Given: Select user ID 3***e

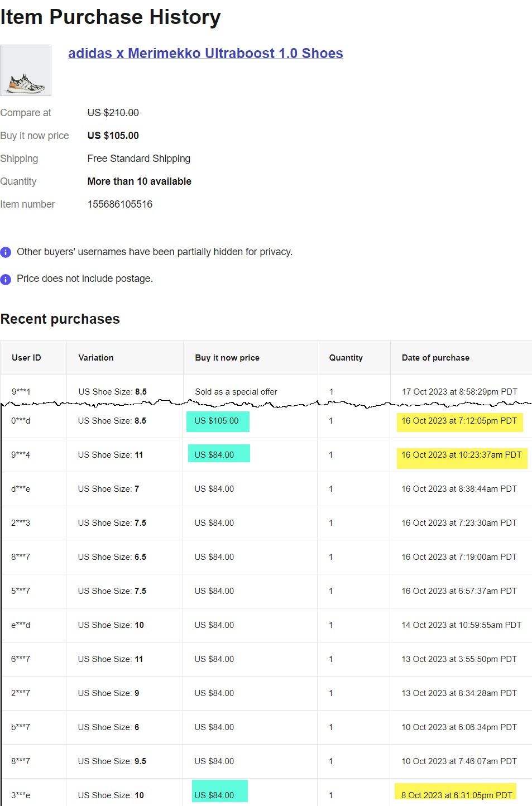Looking at the screenshot, I should [21, 795].
